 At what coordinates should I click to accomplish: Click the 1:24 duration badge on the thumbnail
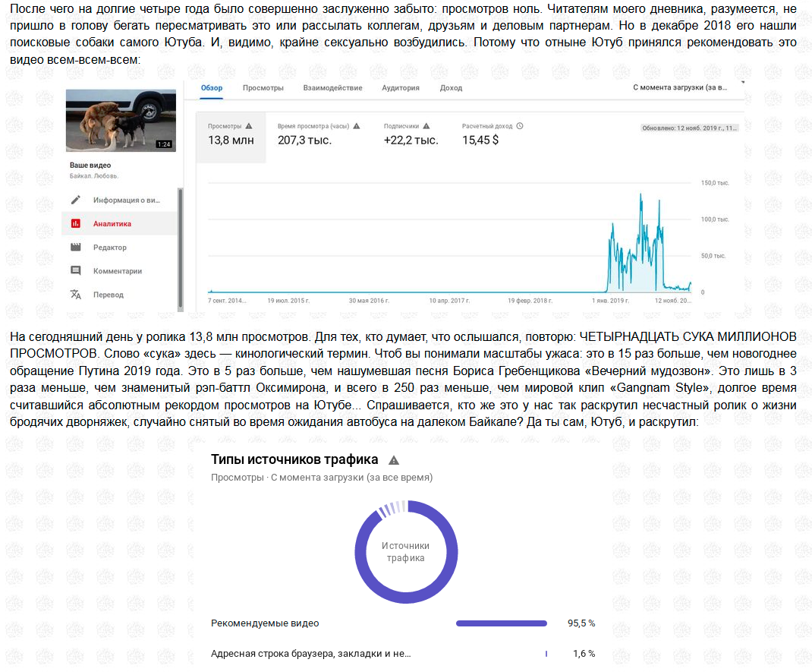[x=164, y=144]
